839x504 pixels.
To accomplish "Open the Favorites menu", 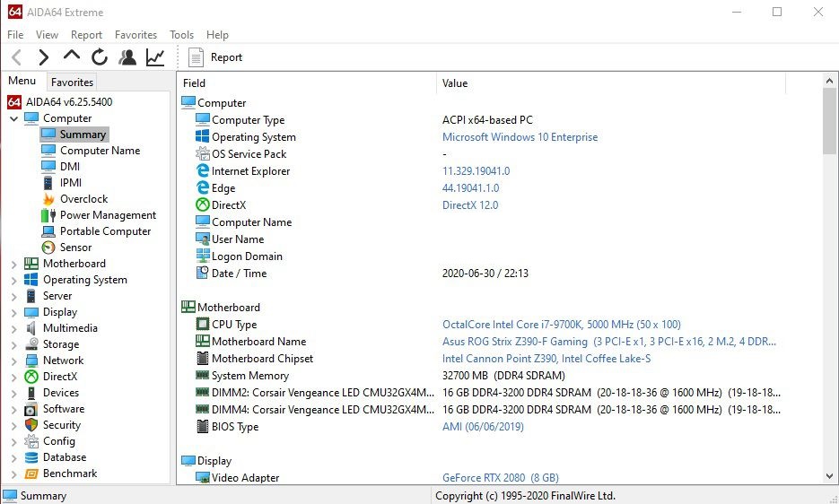I will 135,35.
